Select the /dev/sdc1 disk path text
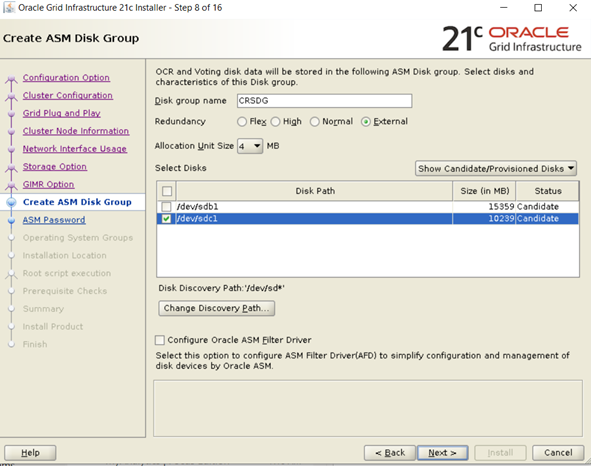The image size is (591, 466). tap(197, 219)
